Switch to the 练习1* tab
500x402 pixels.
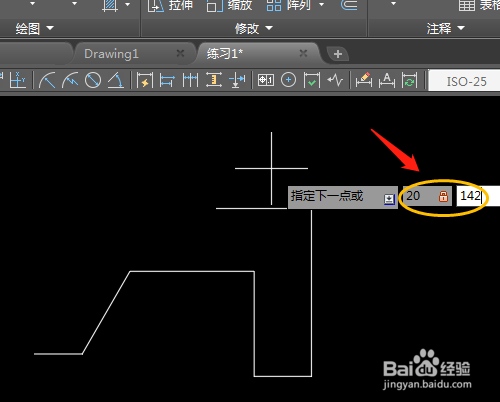[225, 53]
